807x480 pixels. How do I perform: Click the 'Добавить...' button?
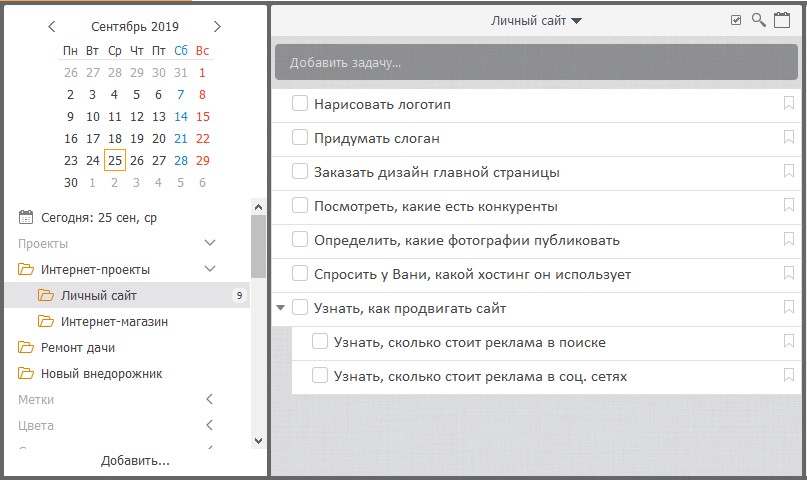tap(135, 460)
